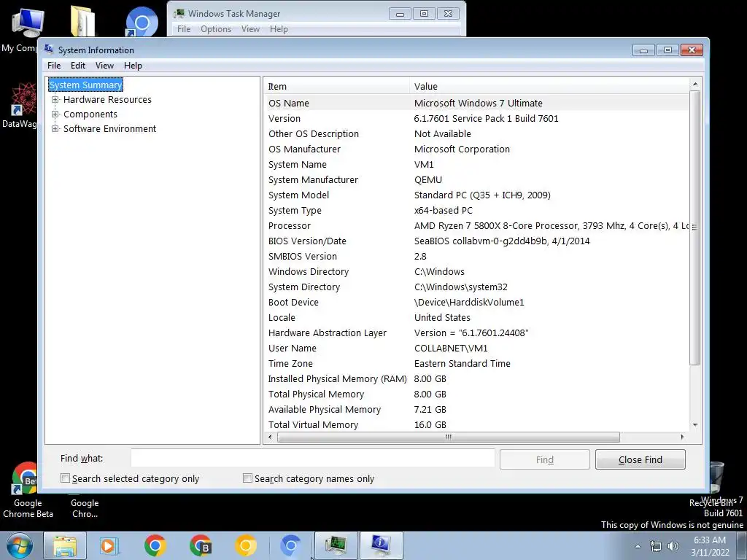The image size is (747, 560).
Task: Open the Google Chrome taskbar icon
Action: 155,545
